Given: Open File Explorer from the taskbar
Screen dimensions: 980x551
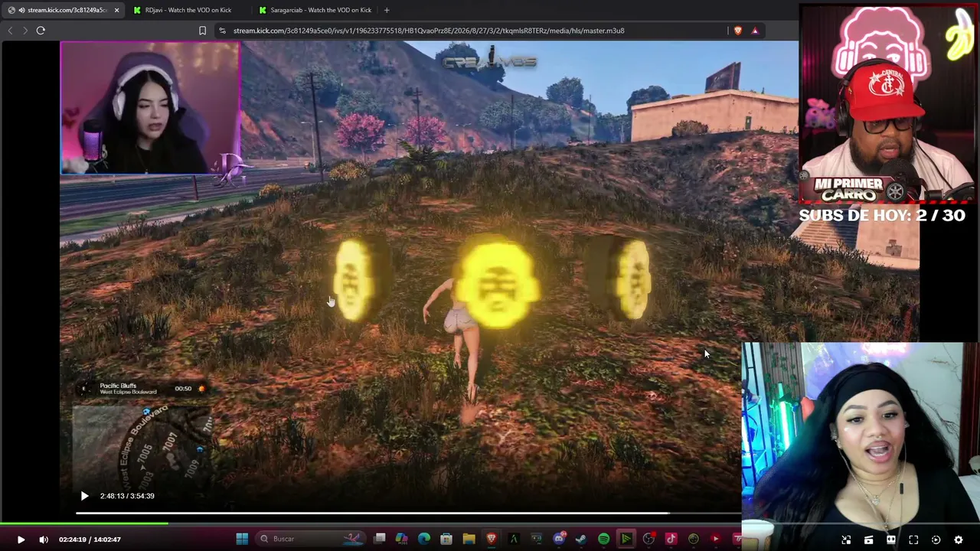Looking at the screenshot, I should coord(469,539).
